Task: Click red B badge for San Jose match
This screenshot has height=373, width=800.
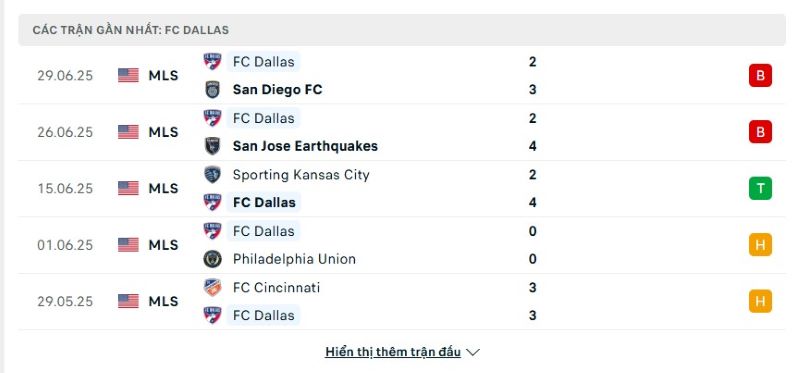Action: [x=760, y=132]
